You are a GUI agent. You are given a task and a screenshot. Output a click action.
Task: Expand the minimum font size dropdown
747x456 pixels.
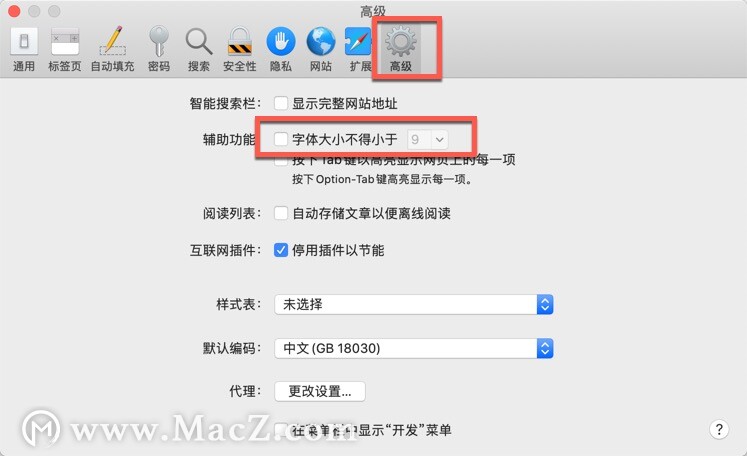coord(427,139)
